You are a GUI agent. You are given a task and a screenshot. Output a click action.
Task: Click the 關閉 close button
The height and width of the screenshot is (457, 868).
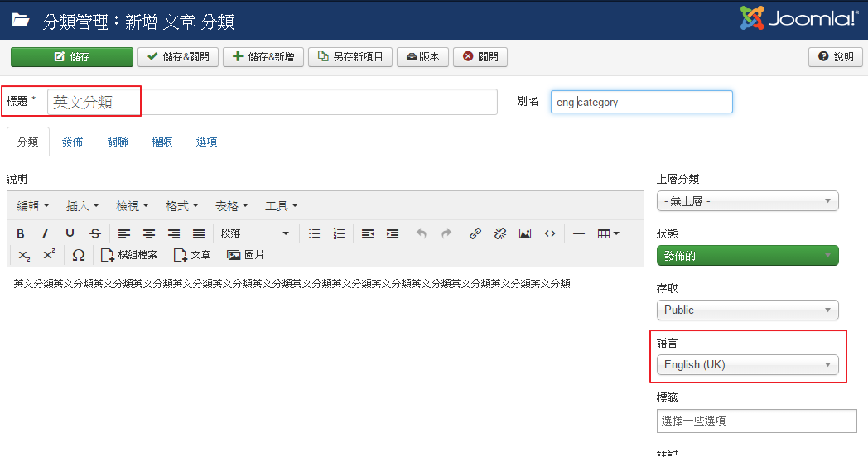click(480, 57)
